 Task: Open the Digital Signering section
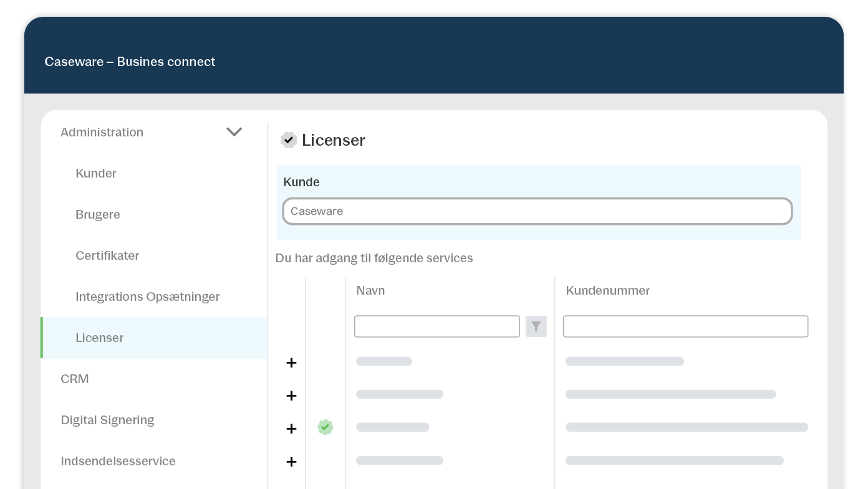107,420
